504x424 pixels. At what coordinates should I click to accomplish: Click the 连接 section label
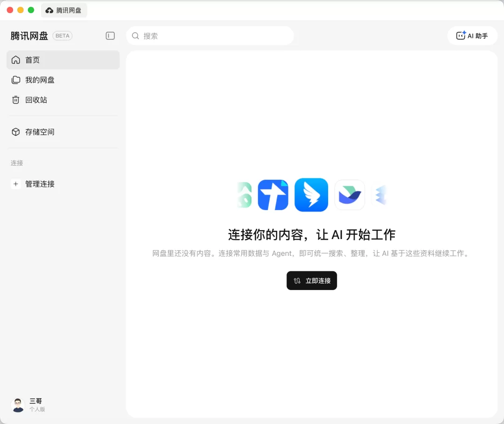coord(17,163)
